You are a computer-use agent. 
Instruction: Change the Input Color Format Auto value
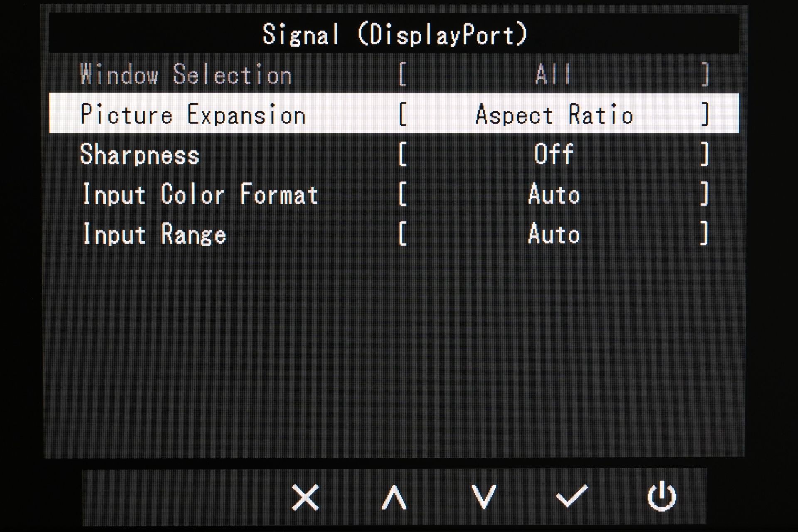(x=554, y=194)
